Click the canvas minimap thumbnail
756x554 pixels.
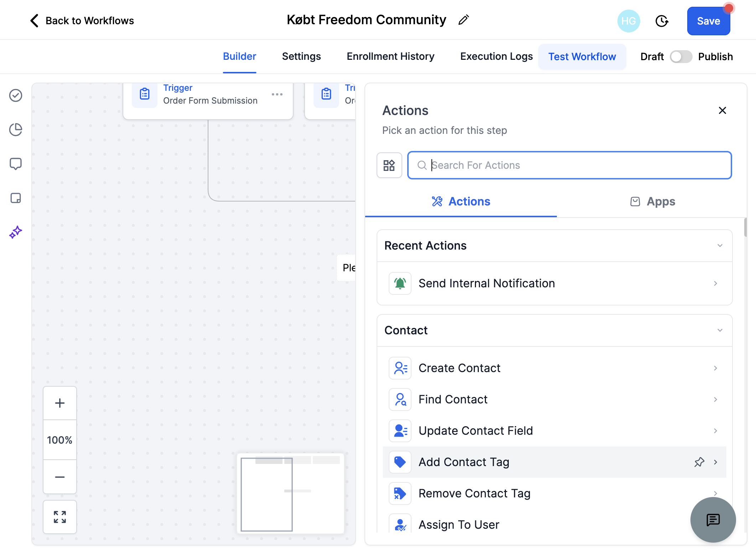tap(290, 493)
